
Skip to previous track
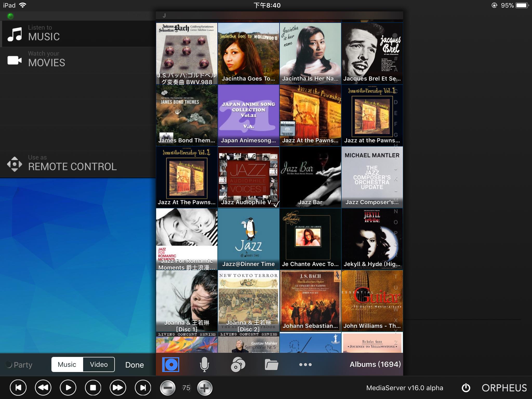[x=18, y=388]
